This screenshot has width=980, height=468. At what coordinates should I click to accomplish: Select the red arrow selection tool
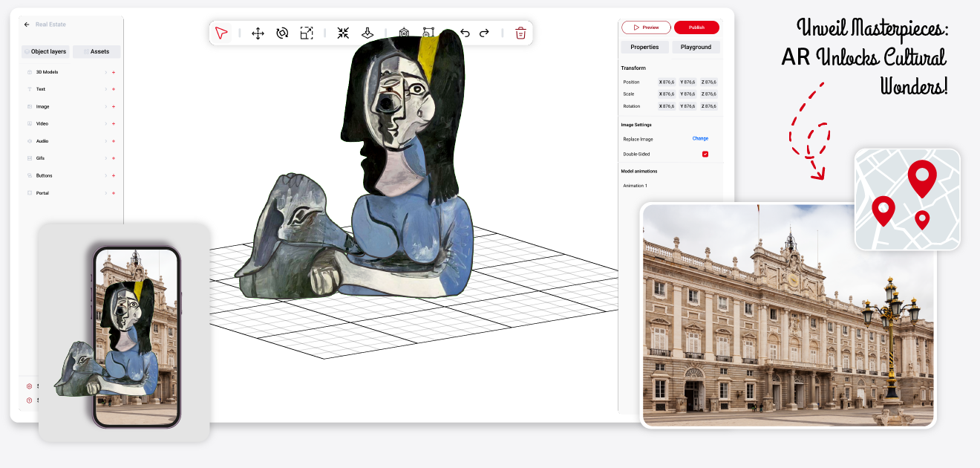click(221, 33)
